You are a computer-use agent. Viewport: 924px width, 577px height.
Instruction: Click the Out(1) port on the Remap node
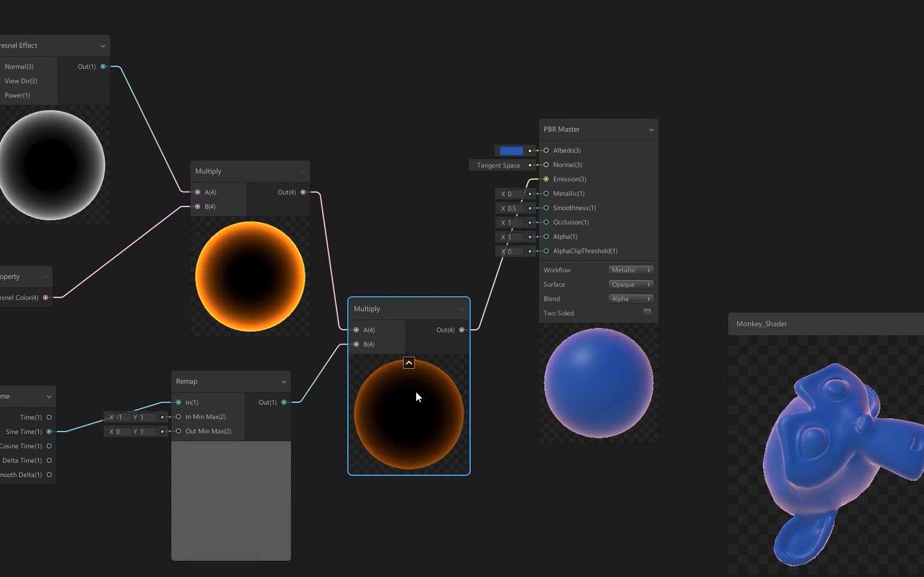click(x=283, y=402)
